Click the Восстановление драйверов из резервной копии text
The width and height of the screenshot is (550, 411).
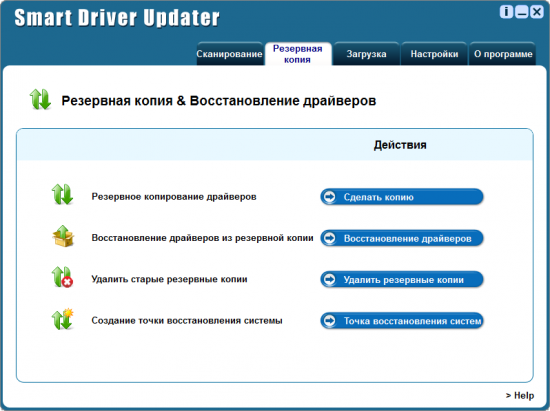(202, 238)
